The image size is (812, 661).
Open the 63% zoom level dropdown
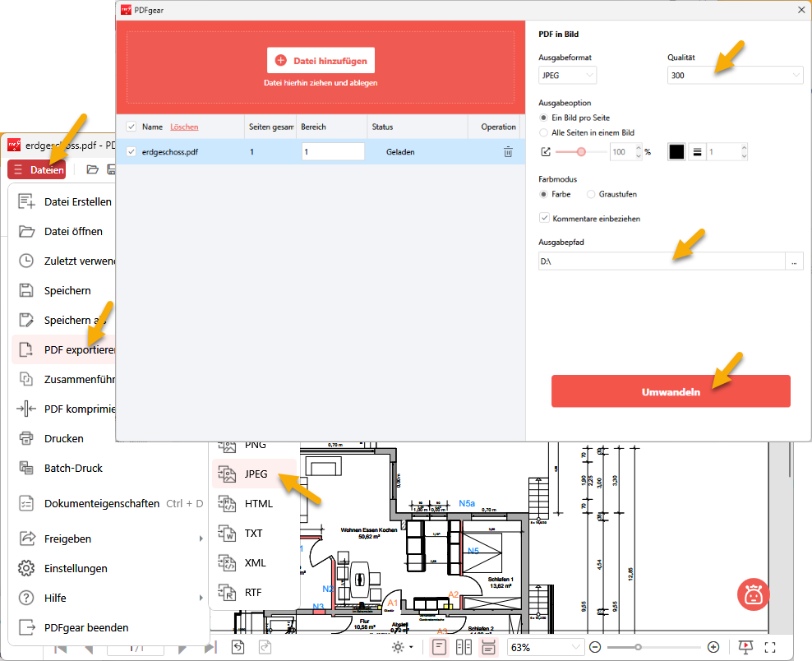click(546, 647)
